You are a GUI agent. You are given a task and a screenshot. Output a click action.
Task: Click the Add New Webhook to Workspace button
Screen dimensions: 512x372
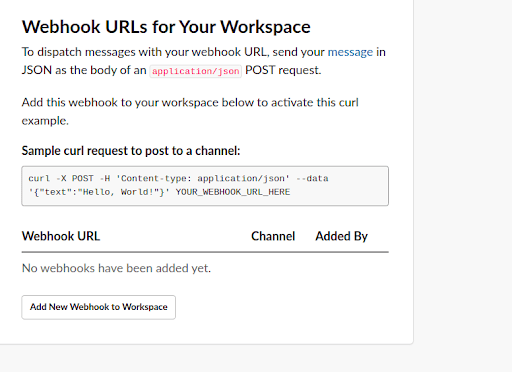[x=98, y=307]
